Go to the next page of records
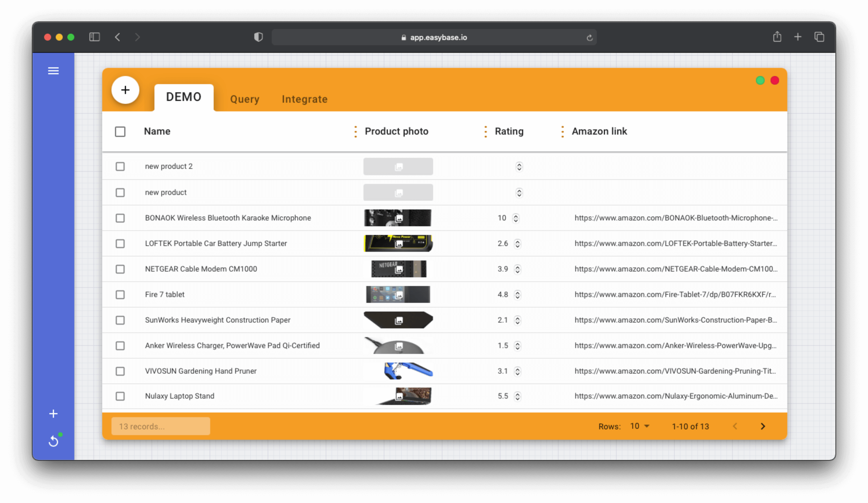Viewport: 868px width, 503px height. coord(763,426)
